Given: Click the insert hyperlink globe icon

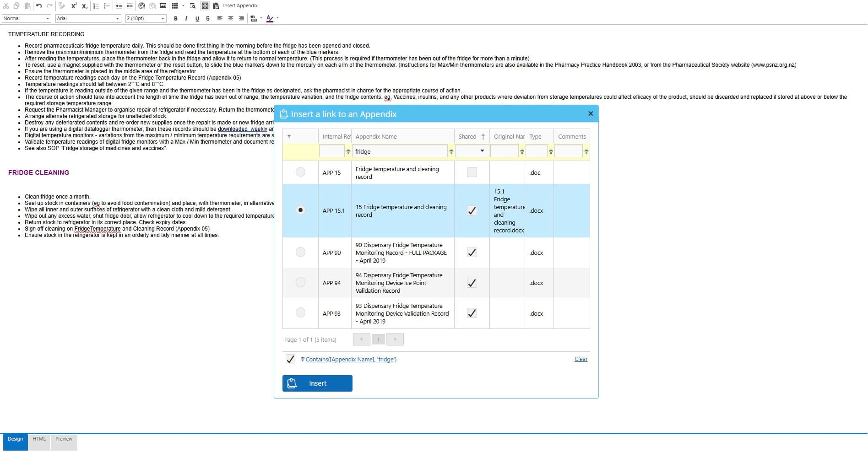Looking at the screenshot, I should pyautogui.click(x=141, y=6).
